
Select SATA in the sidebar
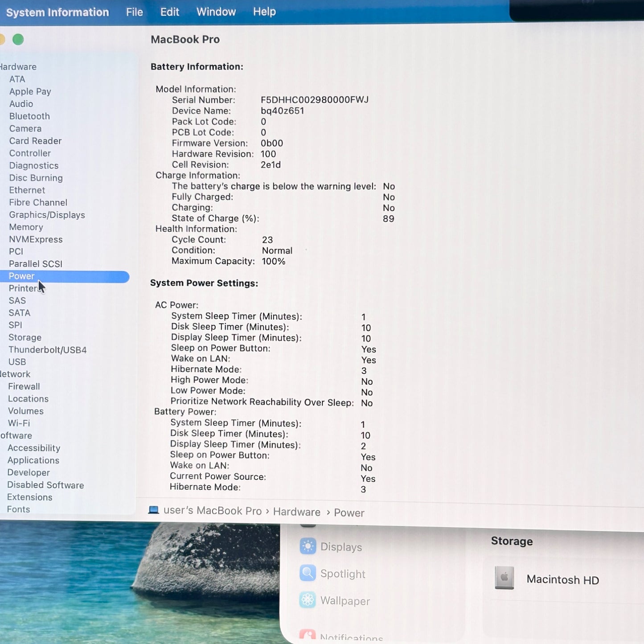click(20, 313)
